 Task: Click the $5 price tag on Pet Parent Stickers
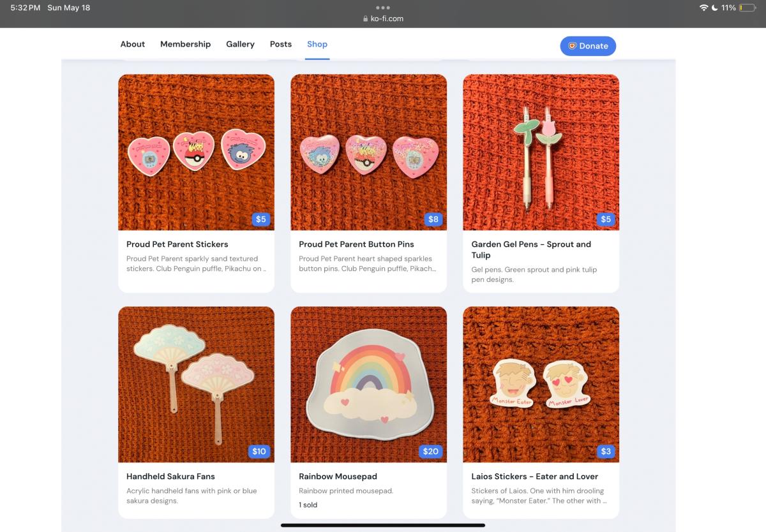click(x=261, y=219)
